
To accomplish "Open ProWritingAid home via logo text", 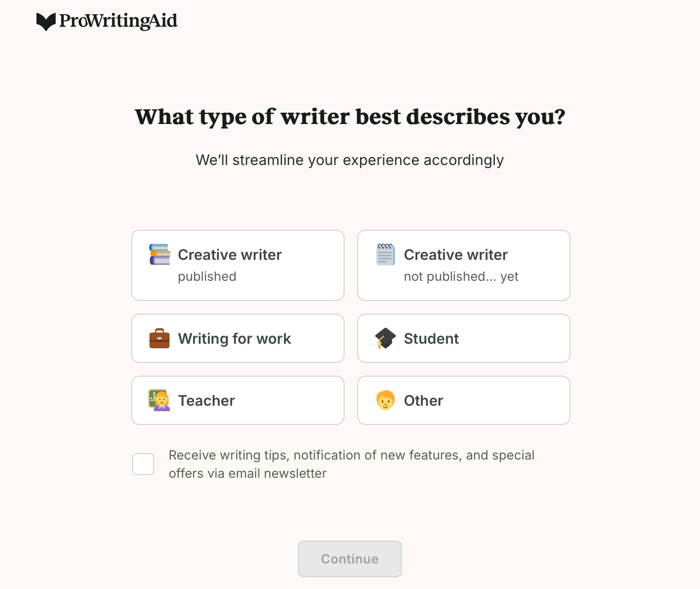I will (118, 21).
